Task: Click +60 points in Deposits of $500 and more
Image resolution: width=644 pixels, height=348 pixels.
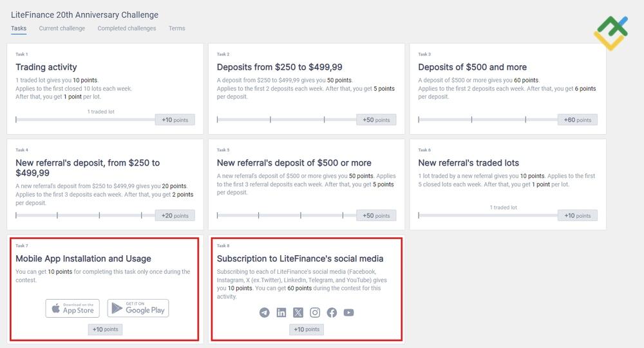Action: [x=578, y=120]
